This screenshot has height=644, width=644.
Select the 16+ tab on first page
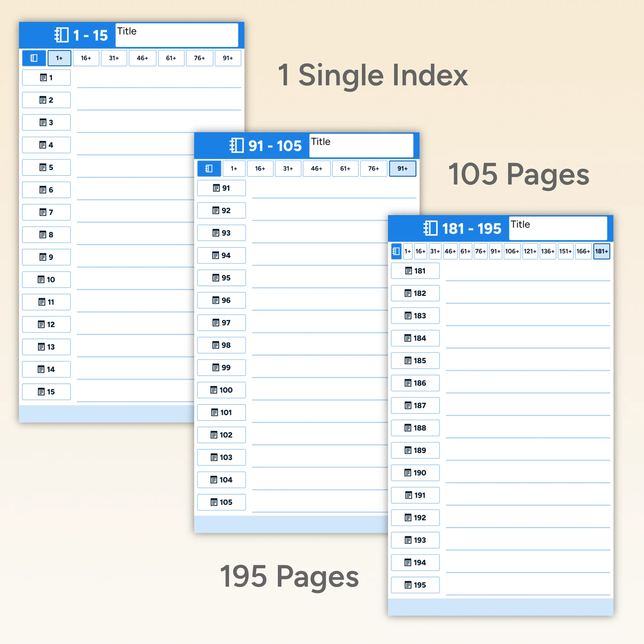[86, 58]
